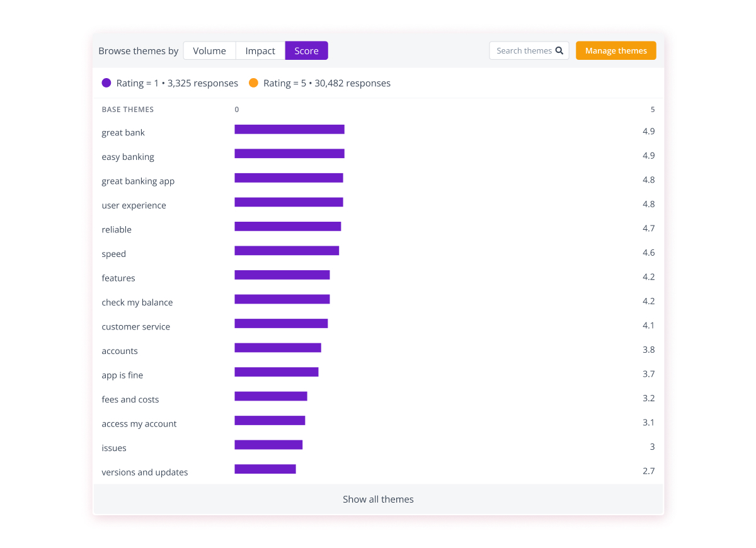Click the 4.7 score value for reliable
This screenshot has height=548, width=756.
(x=649, y=228)
